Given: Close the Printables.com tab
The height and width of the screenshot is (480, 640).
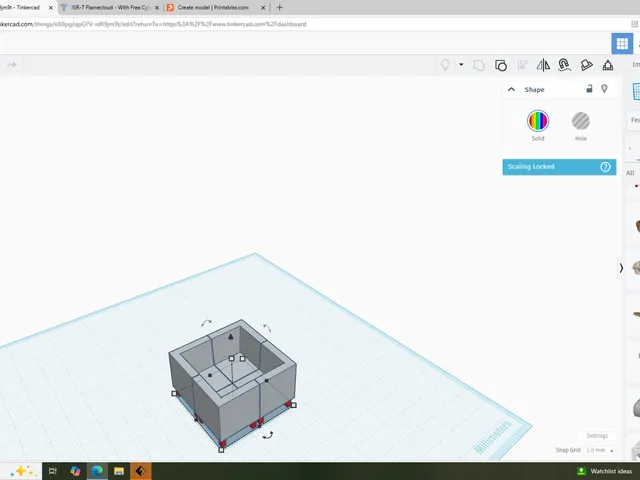Looking at the screenshot, I should click(x=263, y=8).
